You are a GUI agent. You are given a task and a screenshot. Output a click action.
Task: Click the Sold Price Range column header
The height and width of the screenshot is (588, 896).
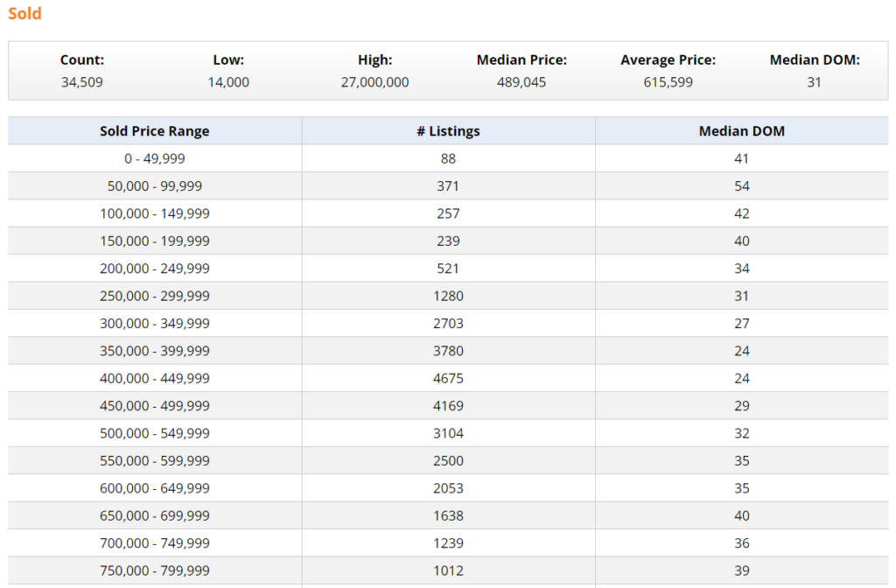coord(154,131)
